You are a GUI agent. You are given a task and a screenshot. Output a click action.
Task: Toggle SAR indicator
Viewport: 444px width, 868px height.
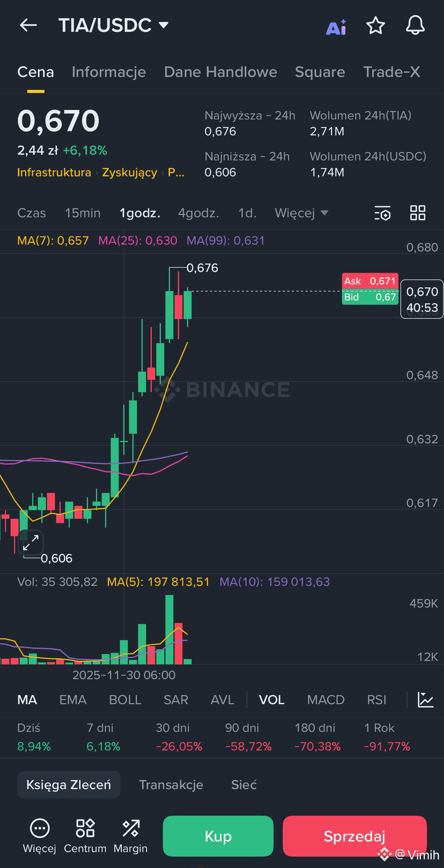pos(176,700)
